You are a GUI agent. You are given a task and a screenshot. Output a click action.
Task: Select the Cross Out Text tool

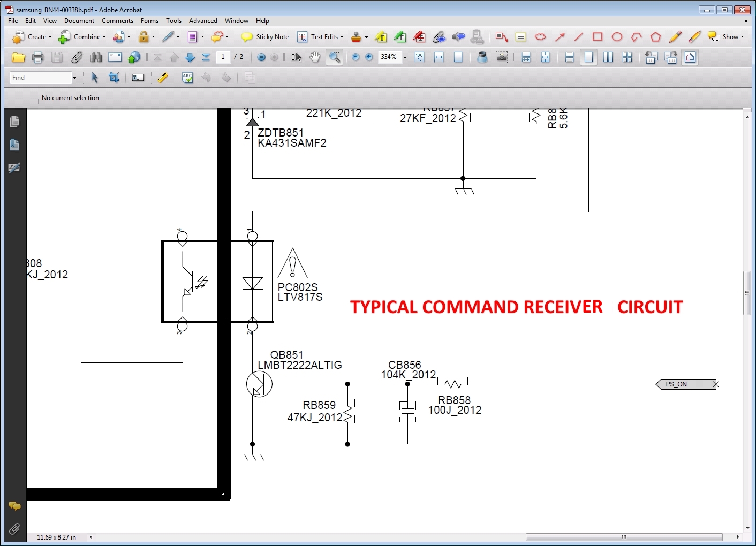point(420,37)
